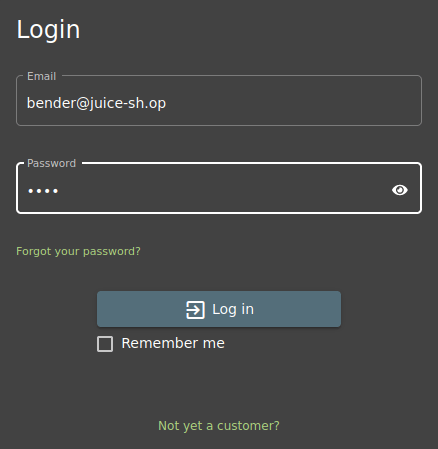Enable the Remember me option below Log in
The height and width of the screenshot is (449, 438).
105,344
